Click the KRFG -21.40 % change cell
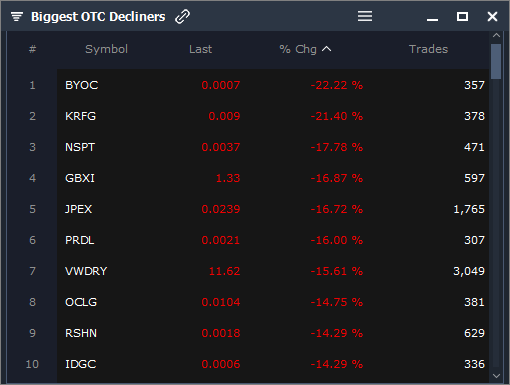The height and width of the screenshot is (385, 510). click(337, 116)
